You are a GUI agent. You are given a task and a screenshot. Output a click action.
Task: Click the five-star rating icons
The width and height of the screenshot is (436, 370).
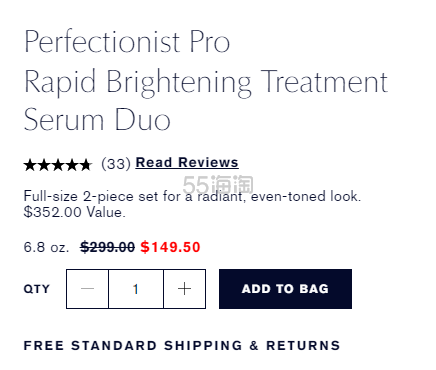57,164
